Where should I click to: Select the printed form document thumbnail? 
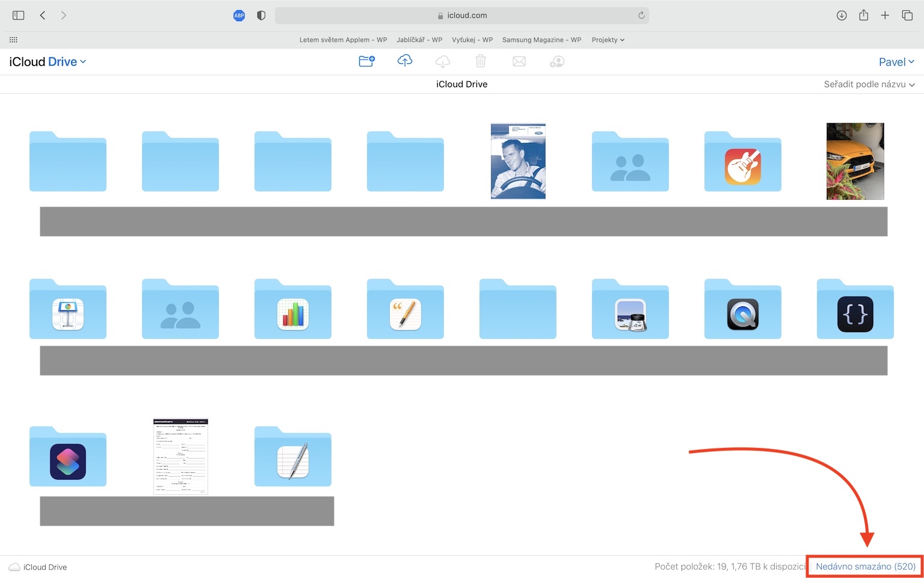point(180,456)
